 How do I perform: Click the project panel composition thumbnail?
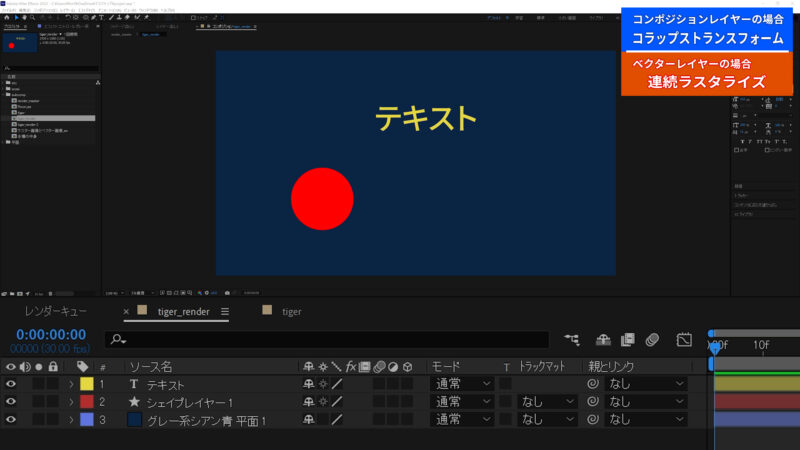tap(20, 43)
